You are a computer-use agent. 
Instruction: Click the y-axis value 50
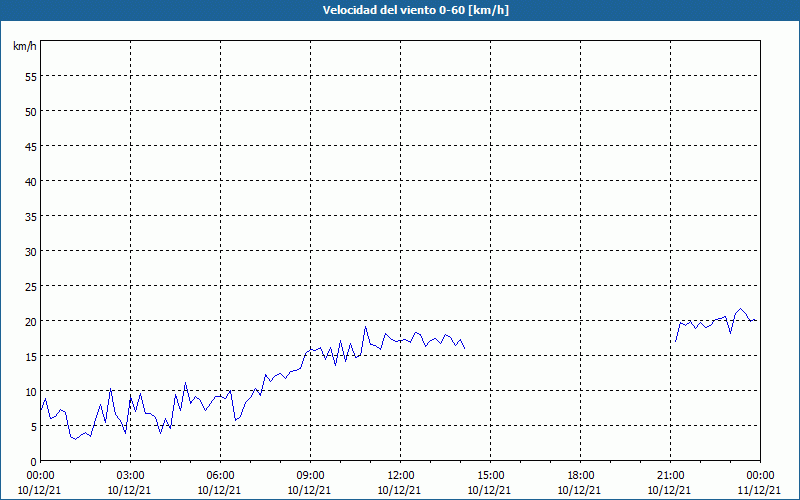31,112
